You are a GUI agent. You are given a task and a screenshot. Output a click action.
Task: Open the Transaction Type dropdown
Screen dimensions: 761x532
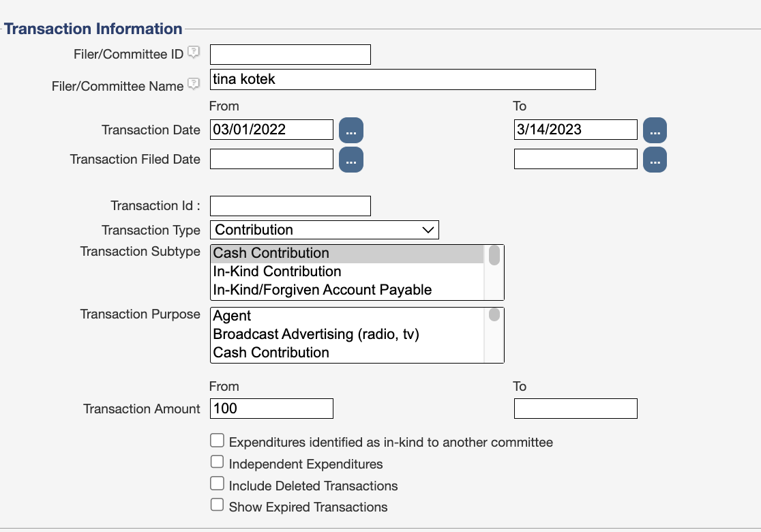324,230
